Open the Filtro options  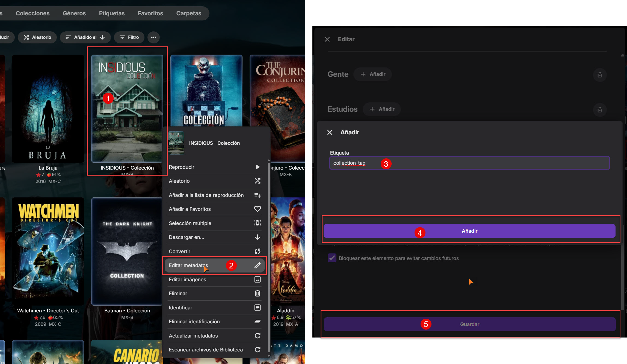coord(129,37)
